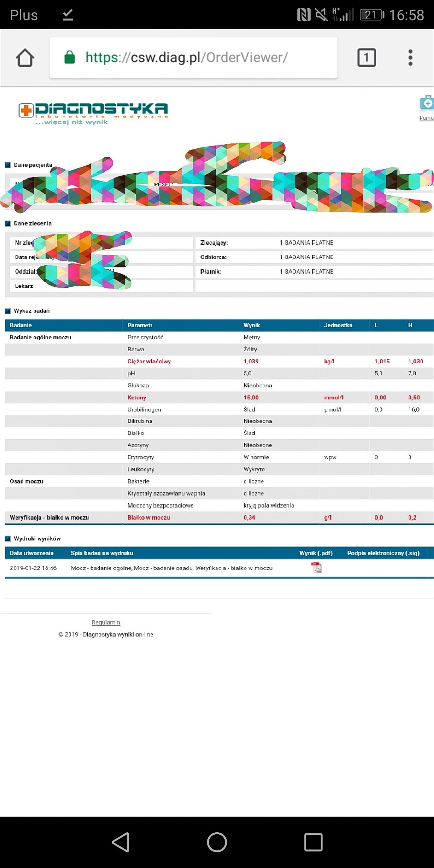Tap the battery level indicator

point(372,15)
